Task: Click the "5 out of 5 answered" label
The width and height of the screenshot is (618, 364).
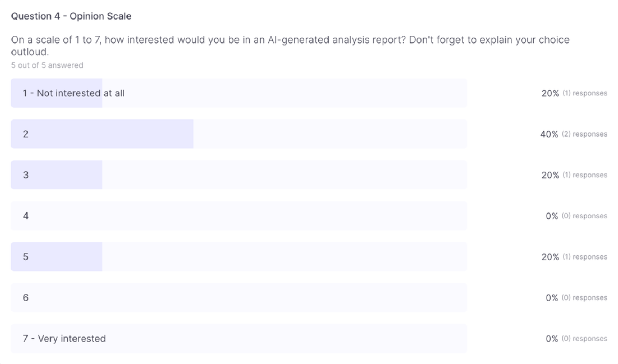Action: 47,65
